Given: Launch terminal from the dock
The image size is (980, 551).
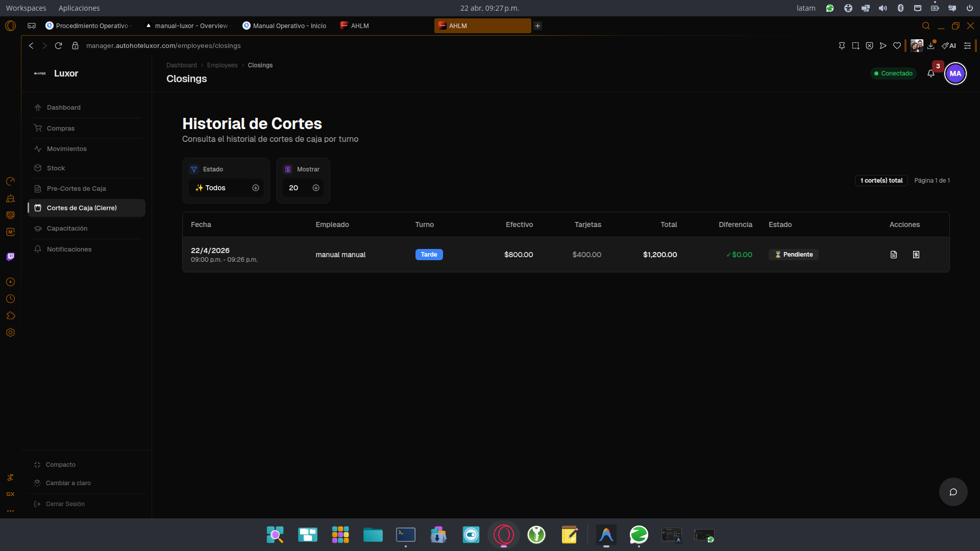Looking at the screenshot, I should tap(406, 535).
